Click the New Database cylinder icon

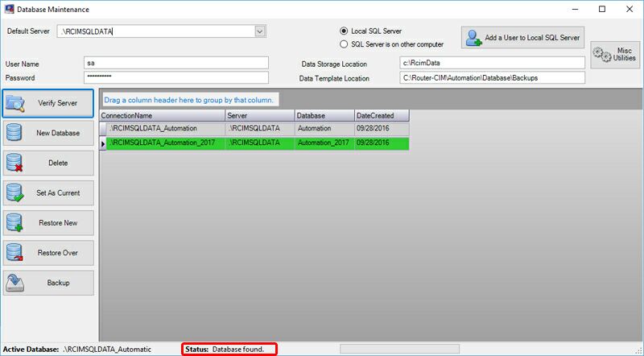(15, 133)
